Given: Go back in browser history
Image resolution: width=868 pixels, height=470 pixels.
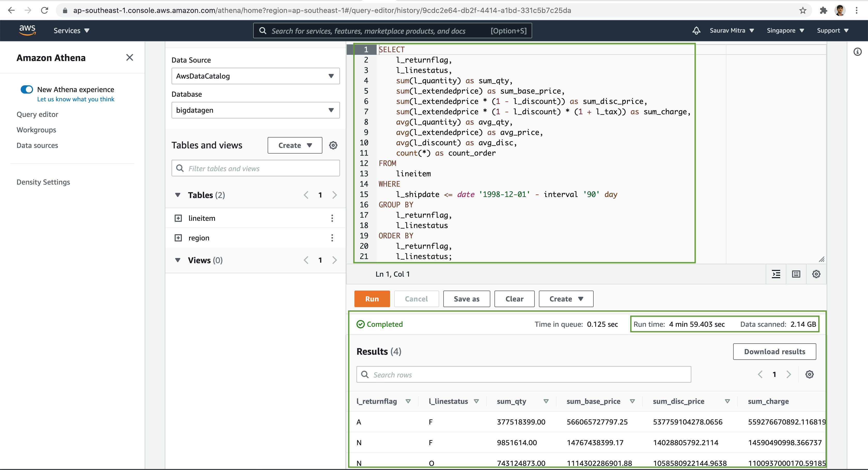Looking at the screenshot, I should point(11,10).
